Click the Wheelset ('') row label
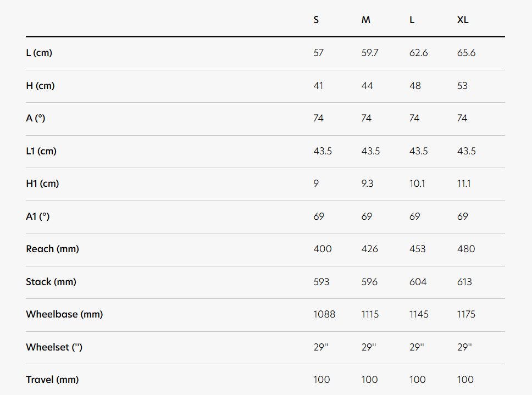 pos(54,347)
